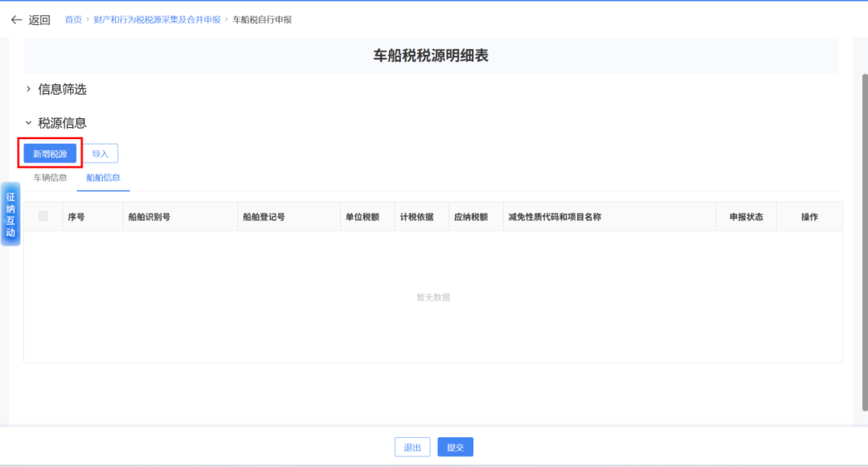Open the 征纳互动 side widget

coord(10,214)
